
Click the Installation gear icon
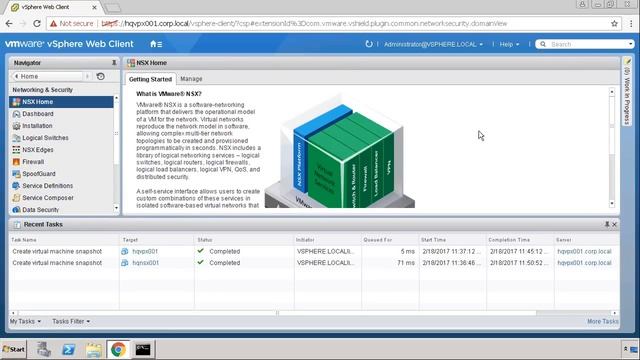[x=16, y=126]
